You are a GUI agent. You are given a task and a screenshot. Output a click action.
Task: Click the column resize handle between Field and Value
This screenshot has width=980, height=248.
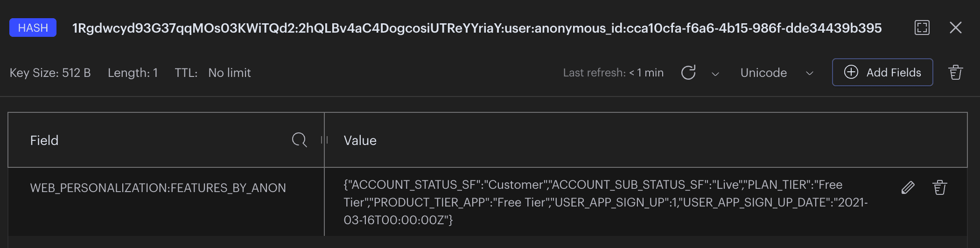tap(324, 140)
